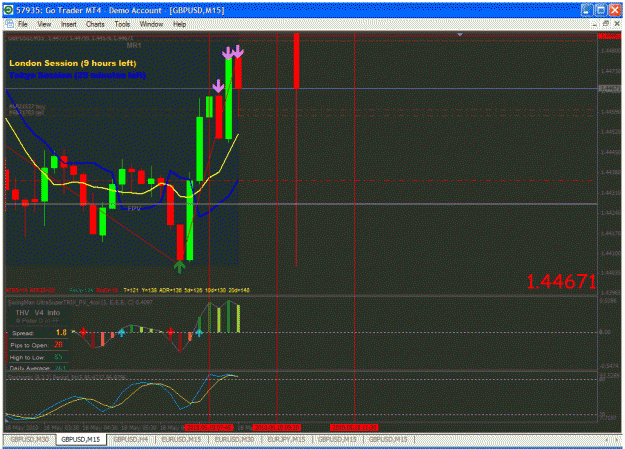This screenshot has height=449, width=625.
Task: Click the middle red date label on the time axis
Action: pyautogui.click(x=277, y=427)
